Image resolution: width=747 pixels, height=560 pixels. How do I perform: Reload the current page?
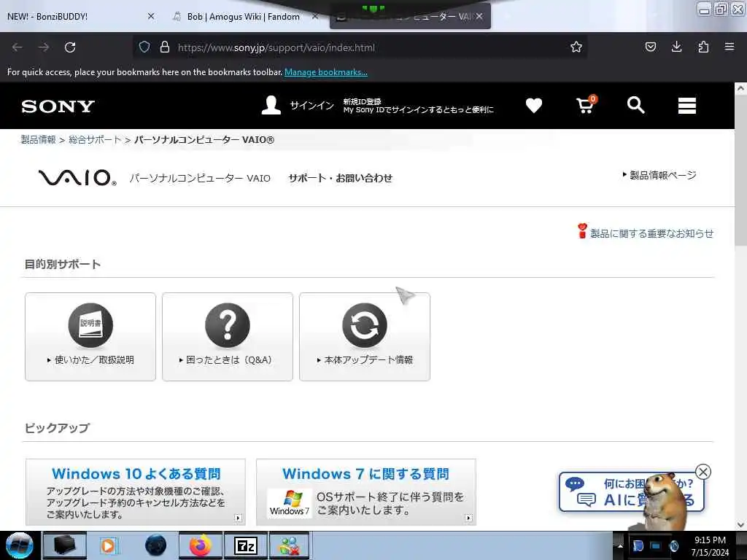tap(70, 47)
